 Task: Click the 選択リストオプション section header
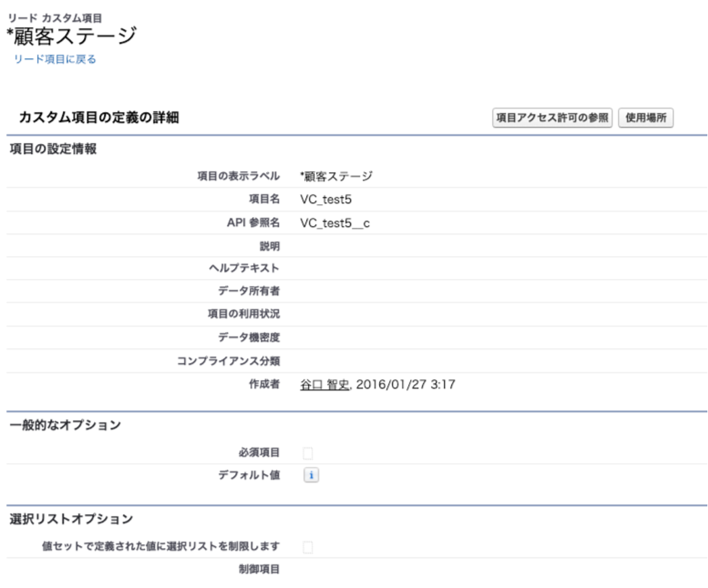(x=71, y=519)
